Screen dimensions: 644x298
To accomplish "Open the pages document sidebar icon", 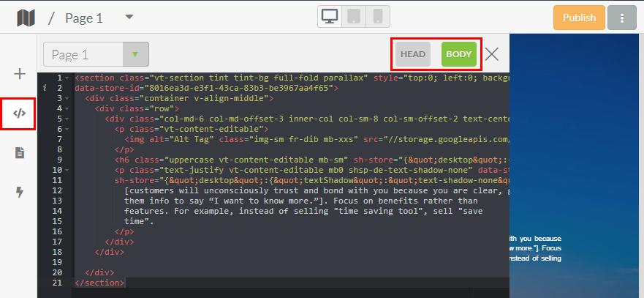I will [20, 153].
